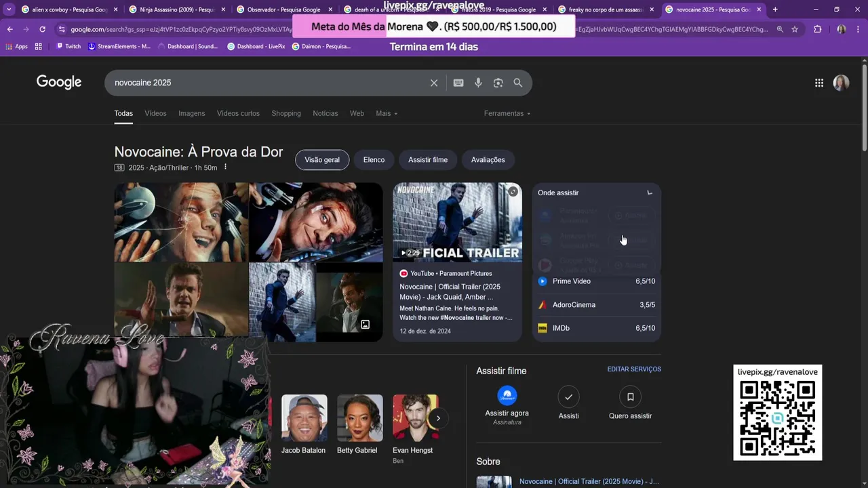The width and height of the screenshot is (868, 488).
Task: Open the Sobre section trailer thumbnail
Action: pyautogui.click(x=494, y=482)
